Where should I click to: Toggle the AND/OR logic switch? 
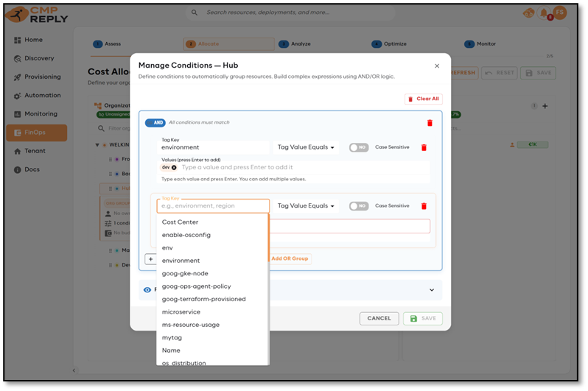pos(155,123)
